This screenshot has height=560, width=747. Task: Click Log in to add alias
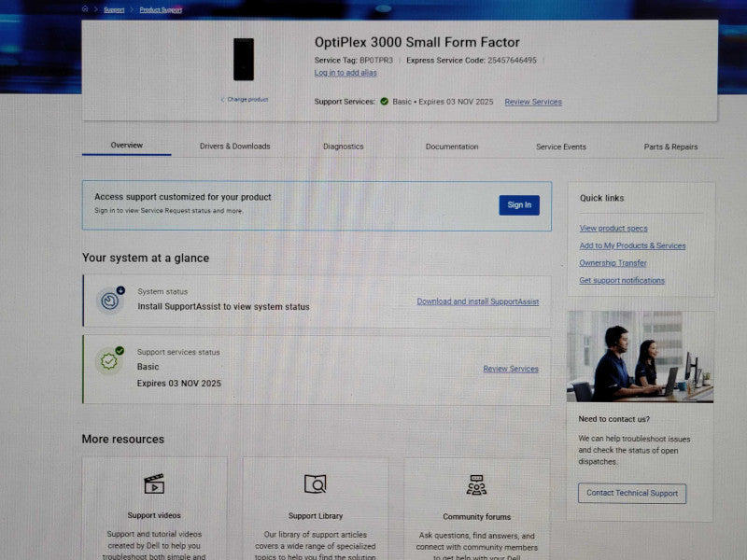(x=345, y=73)
